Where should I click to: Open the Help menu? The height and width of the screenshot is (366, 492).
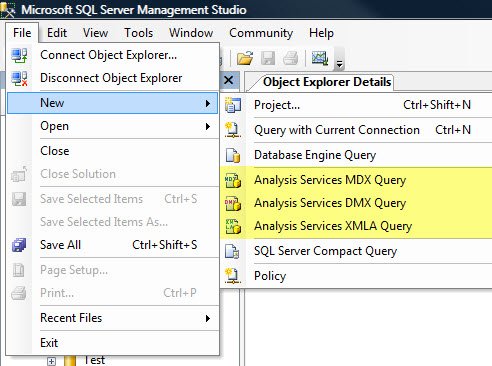click(321, 33)
